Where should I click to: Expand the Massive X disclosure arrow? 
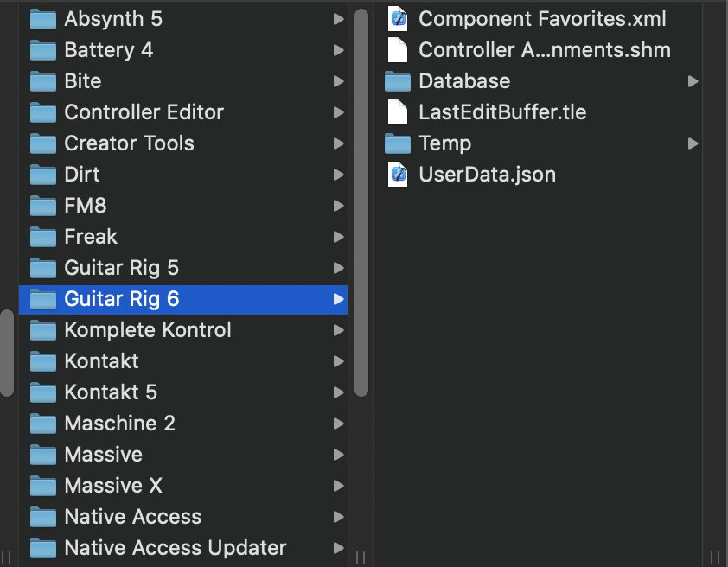[x=339, y=486]
